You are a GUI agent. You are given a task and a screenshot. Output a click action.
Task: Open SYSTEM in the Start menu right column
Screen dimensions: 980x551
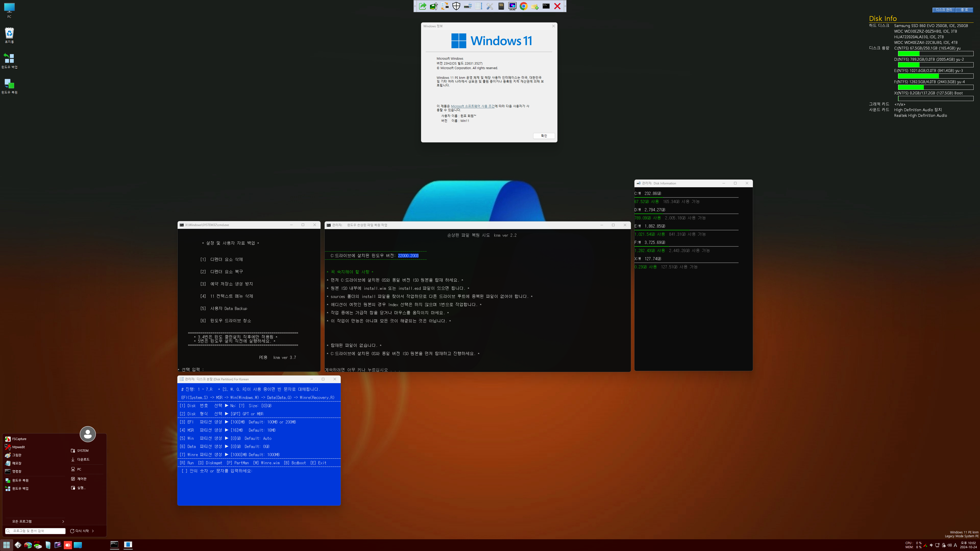click(80, 450)
